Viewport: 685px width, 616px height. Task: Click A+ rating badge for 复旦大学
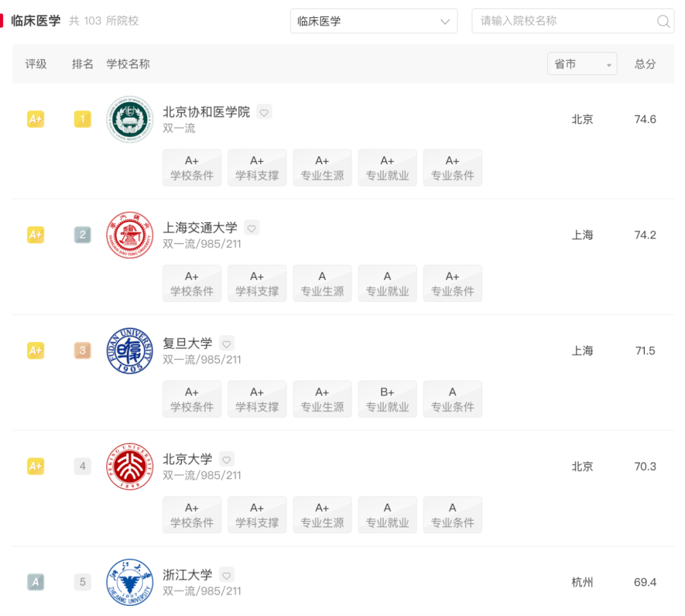point(36,351)
